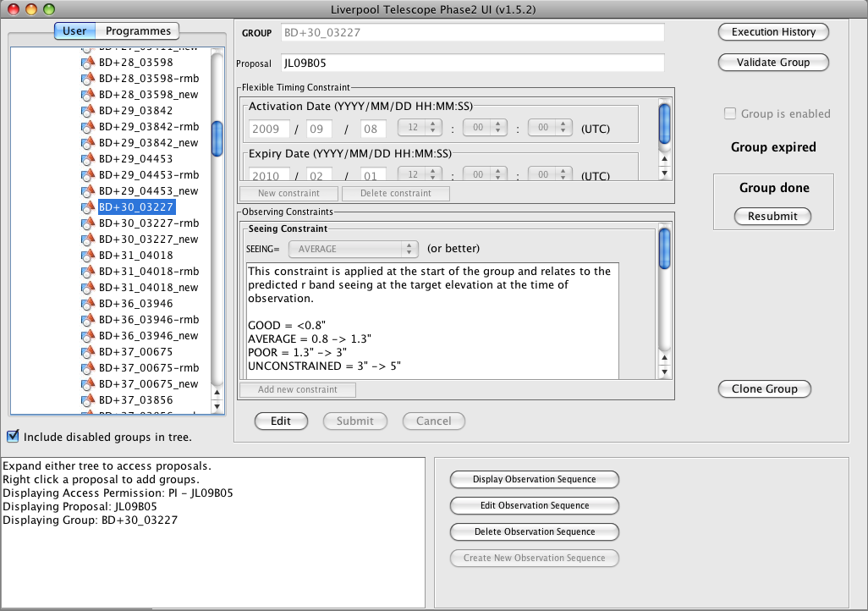Image resolution: width=868 pixels, height=611 pixels.
Task: Switch to the User tab
Action: (x=74, y=31)
